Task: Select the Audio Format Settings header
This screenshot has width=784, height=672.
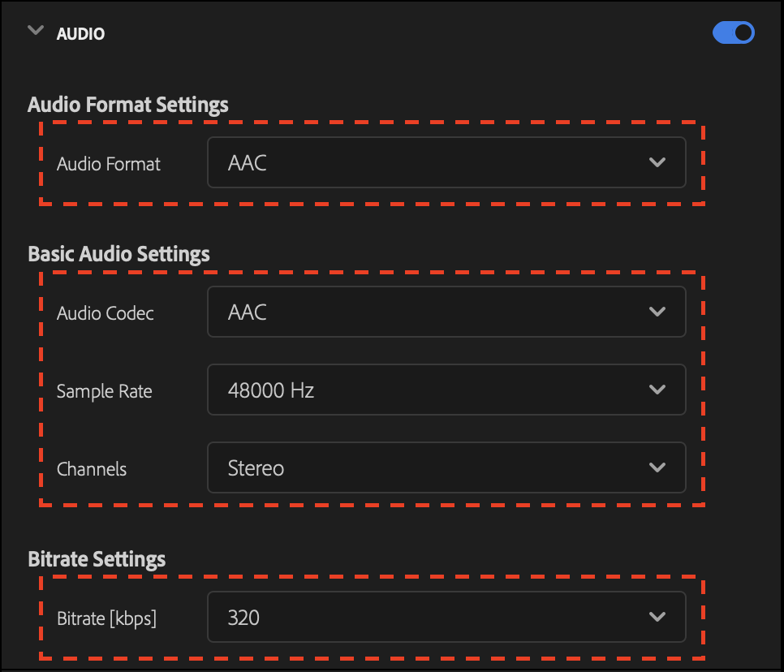Action: 127,104
